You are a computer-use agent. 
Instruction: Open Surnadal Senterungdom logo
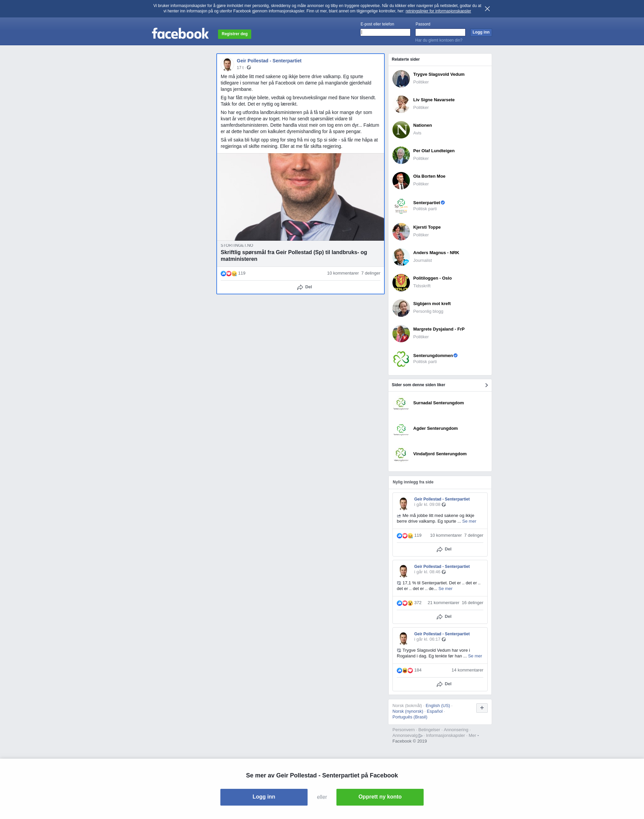401,404
